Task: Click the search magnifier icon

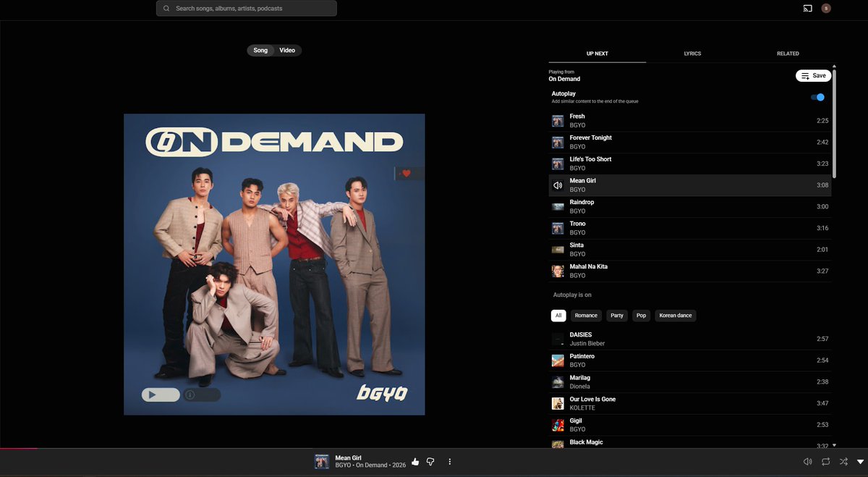Action: coord(166,9)
